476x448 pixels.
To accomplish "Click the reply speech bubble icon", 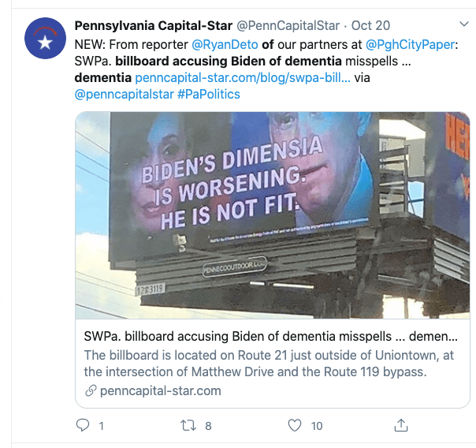I will pos(83,426).
